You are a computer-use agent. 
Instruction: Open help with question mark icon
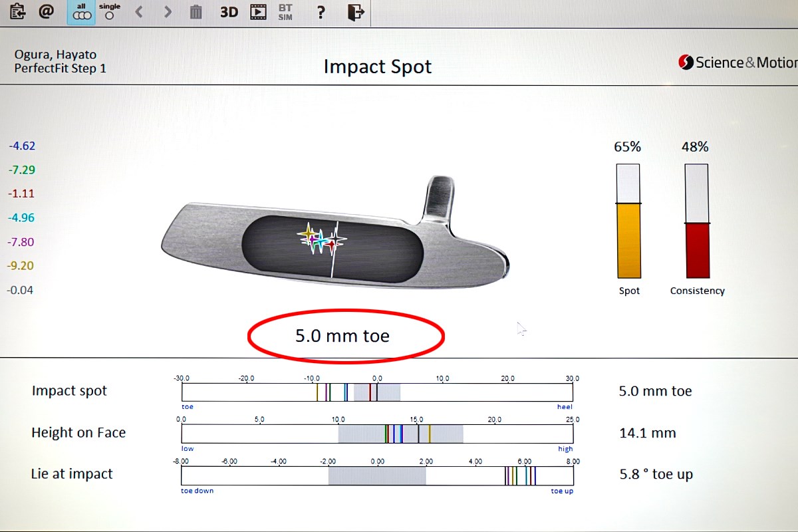click(321, 12)
